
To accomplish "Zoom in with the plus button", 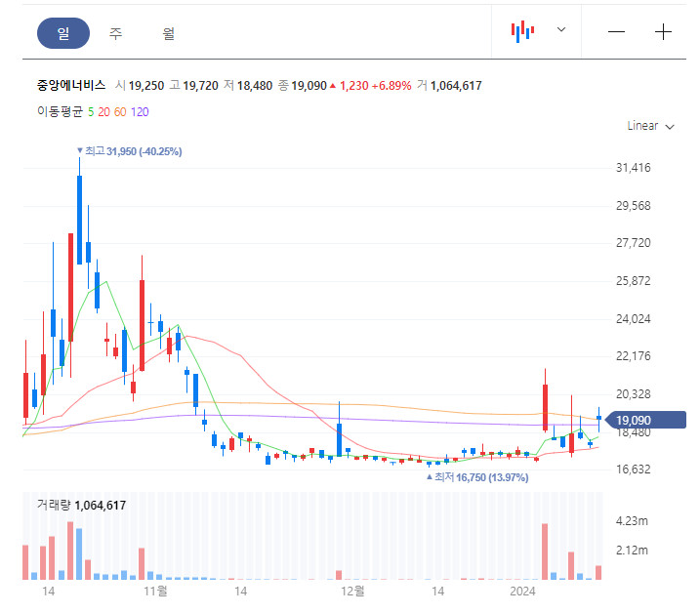I will click(663, 31).
